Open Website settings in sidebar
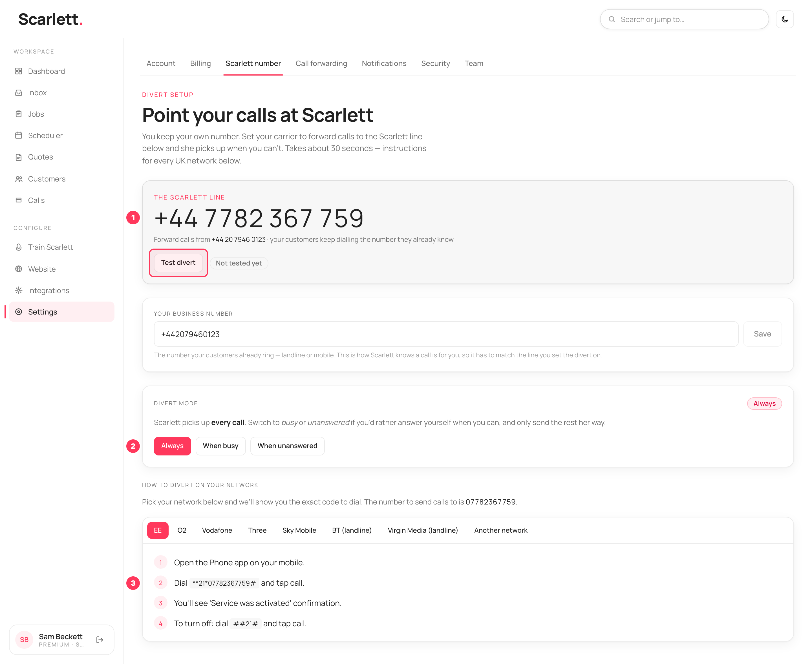The width and height of the screenshot is (812, 664). [62, 269]
